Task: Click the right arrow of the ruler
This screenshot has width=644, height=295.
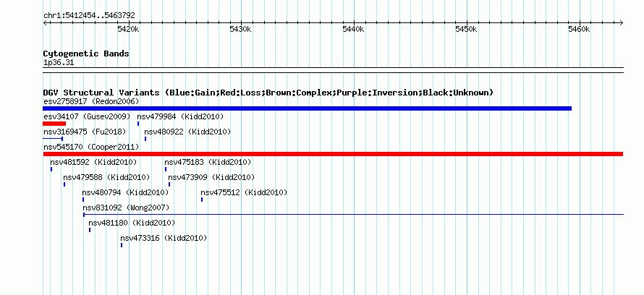Action: tap(622, 22)
